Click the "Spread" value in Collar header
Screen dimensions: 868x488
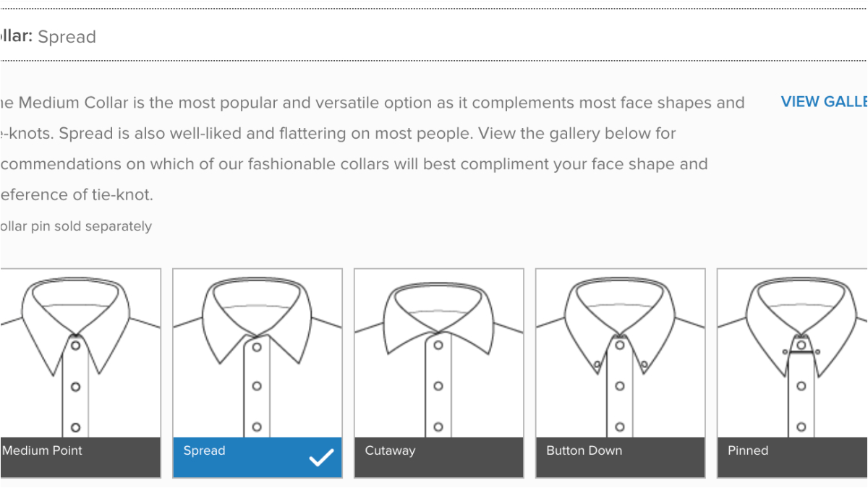click(67, 37)
